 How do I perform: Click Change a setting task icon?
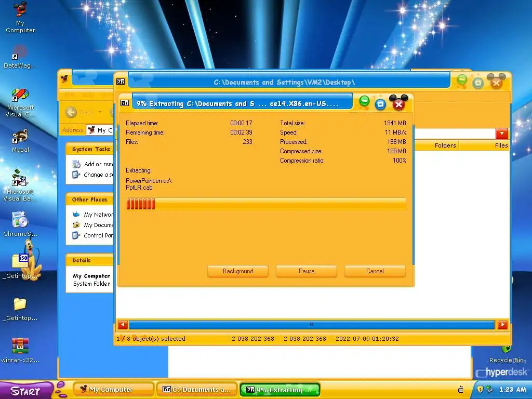click(76, 175)
